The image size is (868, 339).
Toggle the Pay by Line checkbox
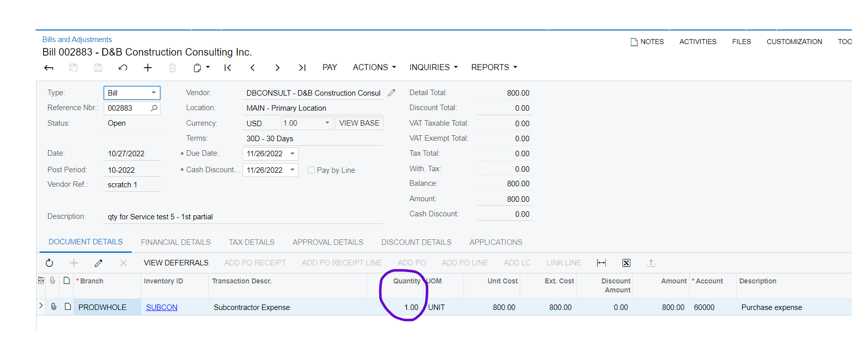(x=311, y=170)
